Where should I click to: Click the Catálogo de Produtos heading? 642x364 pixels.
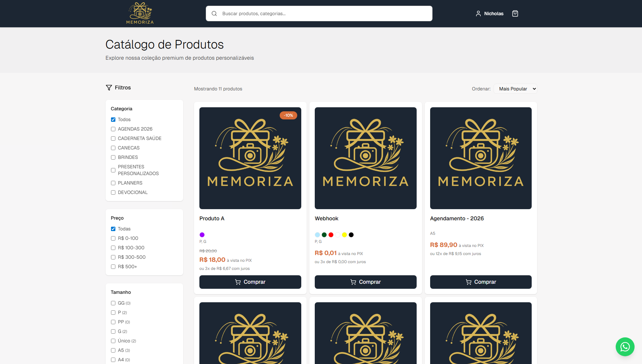click(165, 45)
